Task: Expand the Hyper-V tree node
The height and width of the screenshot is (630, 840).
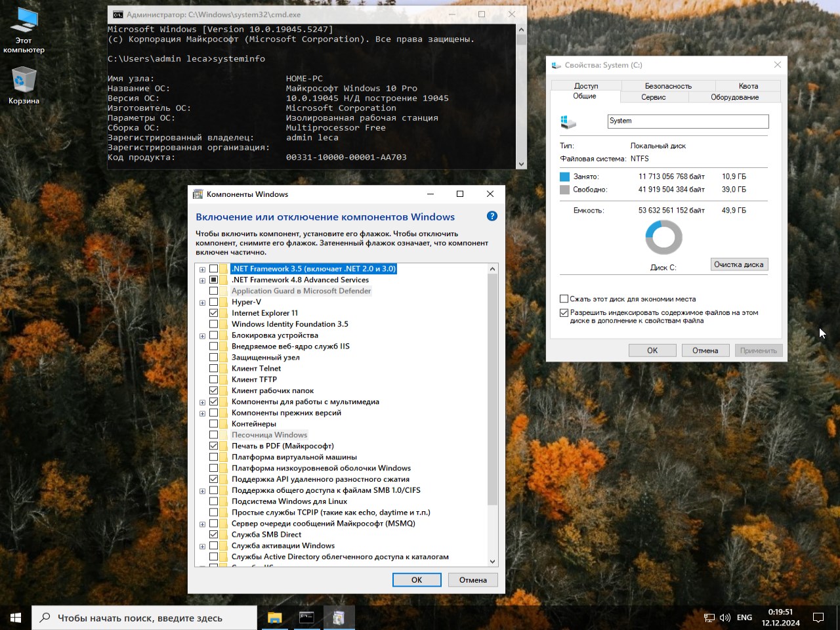Action: (202, 303)
